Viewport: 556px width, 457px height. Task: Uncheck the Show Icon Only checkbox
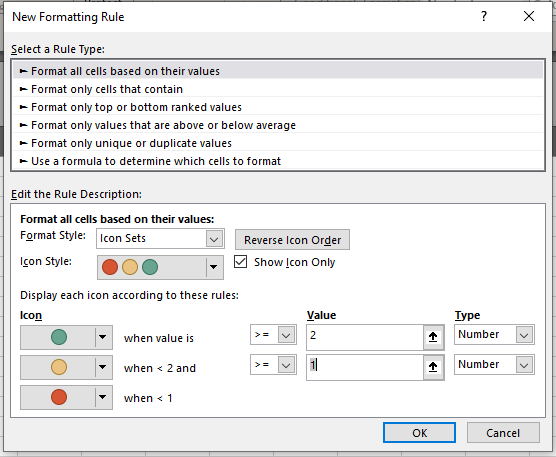click(x=240, y=262)
